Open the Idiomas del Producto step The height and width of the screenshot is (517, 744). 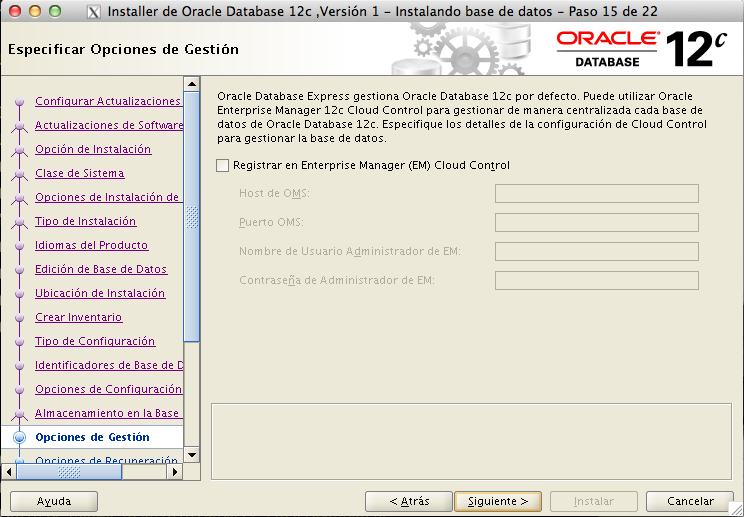[x=92, y=245]
